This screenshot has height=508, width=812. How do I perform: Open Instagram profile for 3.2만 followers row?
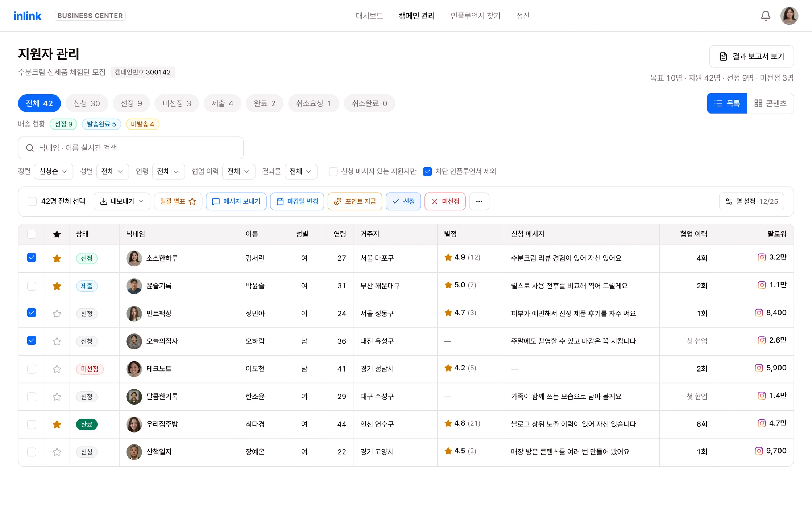762,257
